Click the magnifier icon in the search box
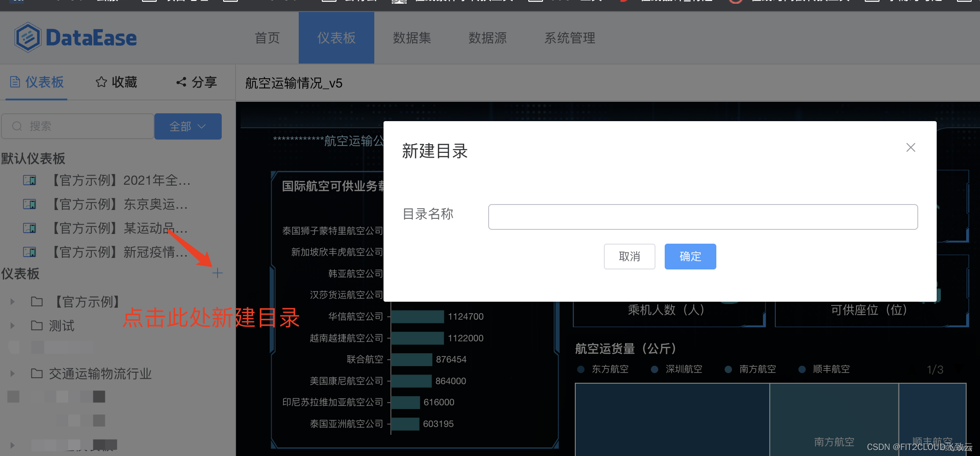The height and width of the screenshot is (456, 980). click(x=17, y=126)
